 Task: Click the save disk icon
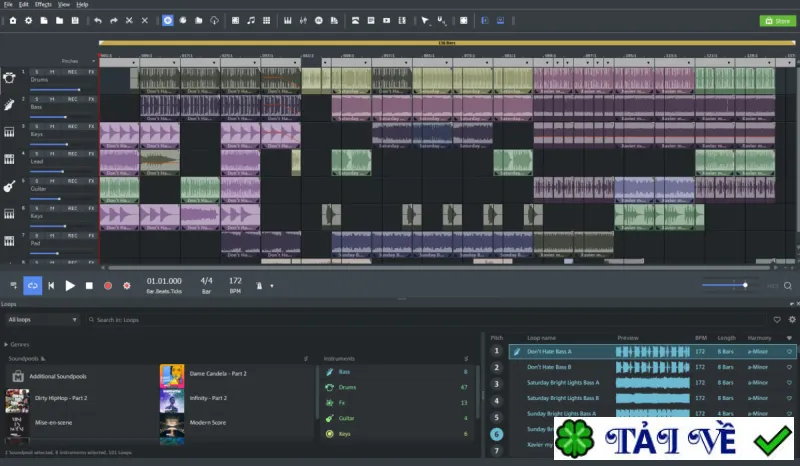click(x=75, y=20)
